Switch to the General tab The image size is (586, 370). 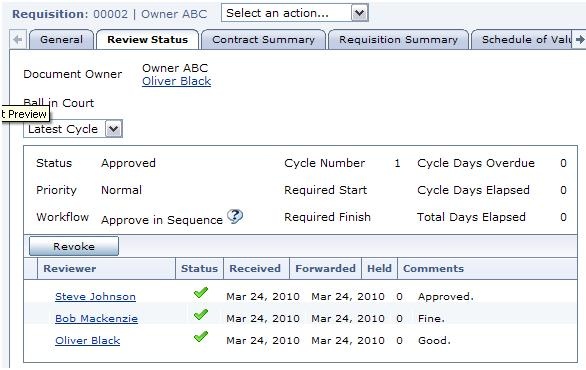61,40
